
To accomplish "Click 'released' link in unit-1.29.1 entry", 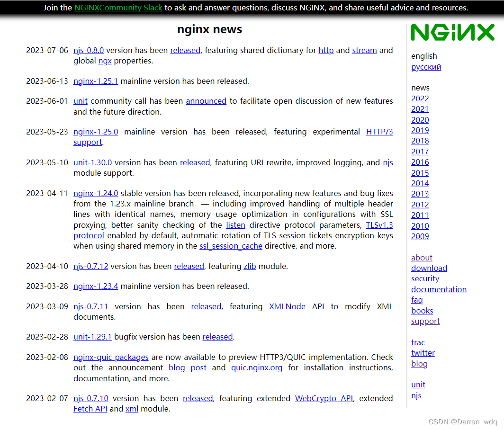I will click(217, 337).
